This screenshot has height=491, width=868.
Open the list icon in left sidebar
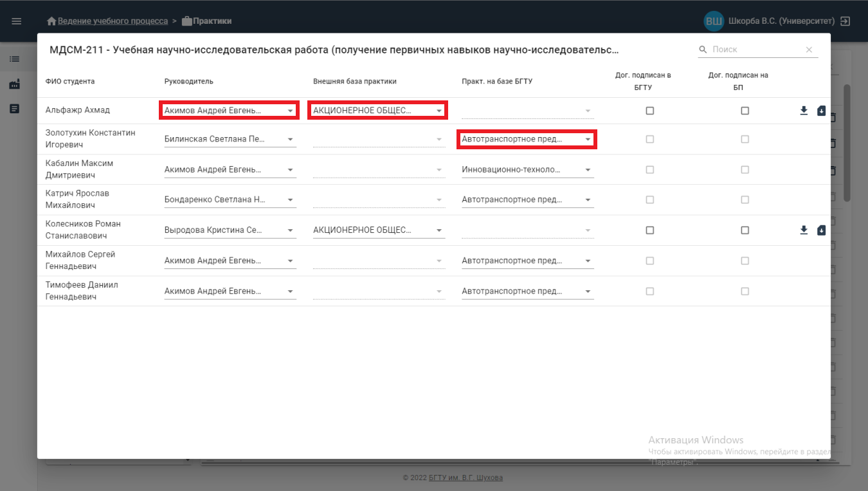15,59
